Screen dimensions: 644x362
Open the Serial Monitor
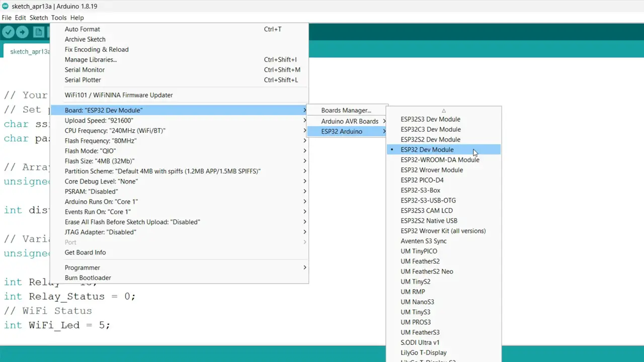pyautogui.click(x=179, y=69)
